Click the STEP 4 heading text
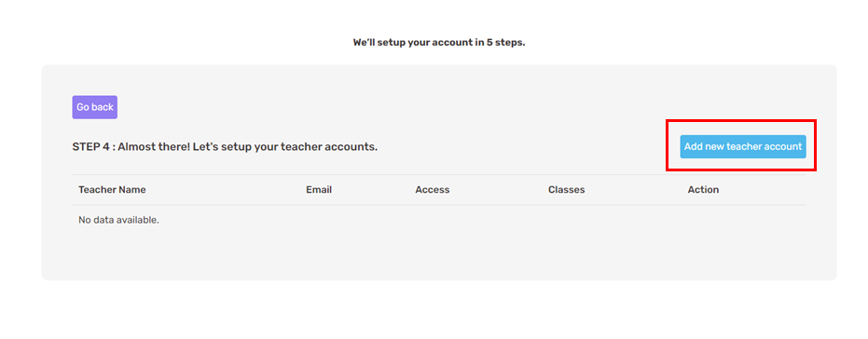 (x=225, y=147)
